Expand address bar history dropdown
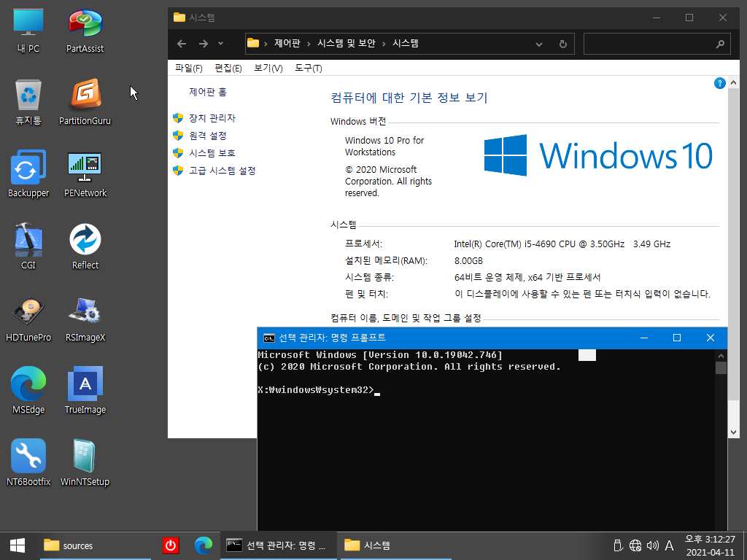The image size is (747, 560). (x=539, y=44)
